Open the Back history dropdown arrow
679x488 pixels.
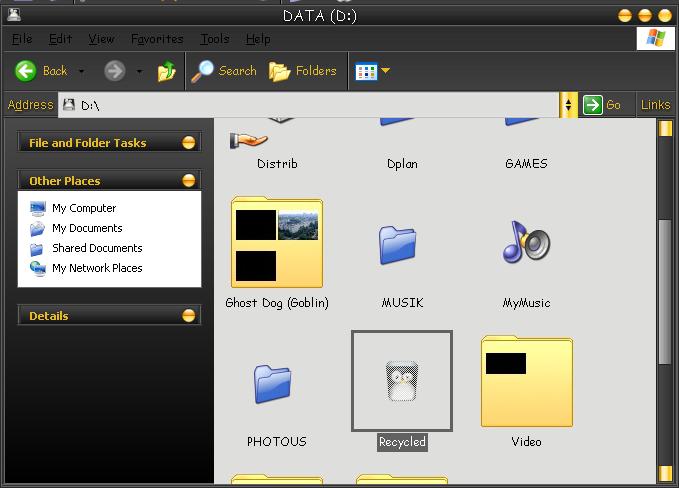(x=81, y=71)
